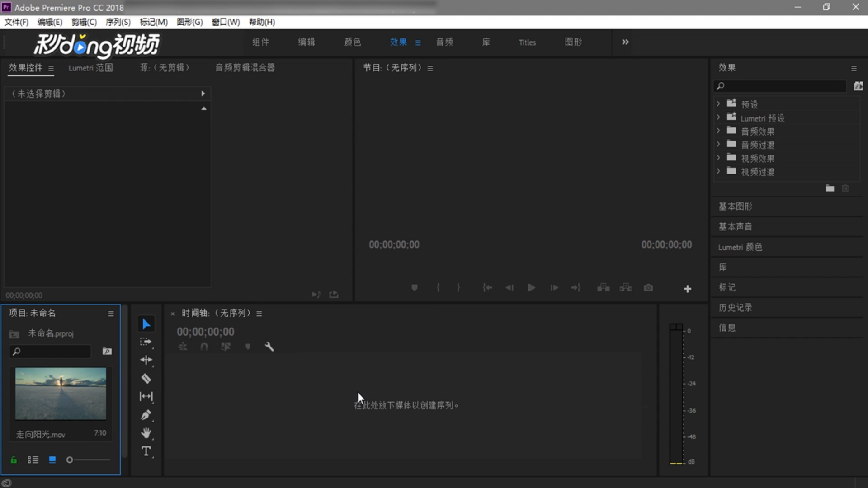The image size is (868, 488).
Task: Select the Type tool
Action: pos(146,451)
